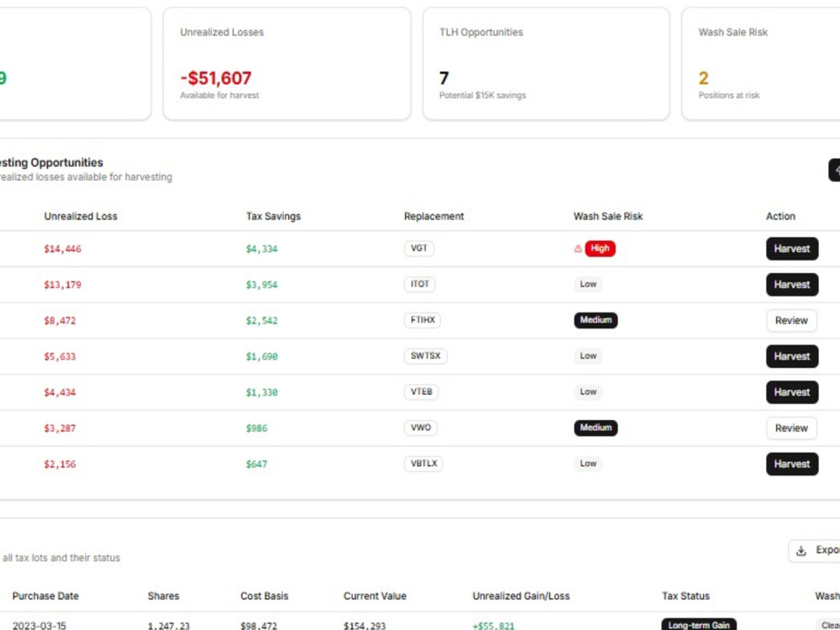Open Review for the FTIHX replacement row
The height and width of the screenshot is (630, 840).
(x=791, y=320)
